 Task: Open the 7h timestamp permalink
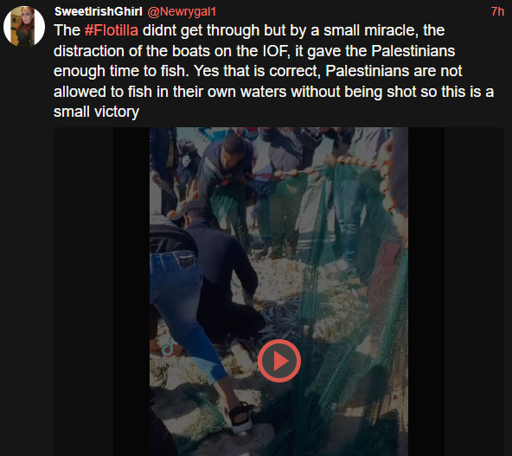coord(497,12)
